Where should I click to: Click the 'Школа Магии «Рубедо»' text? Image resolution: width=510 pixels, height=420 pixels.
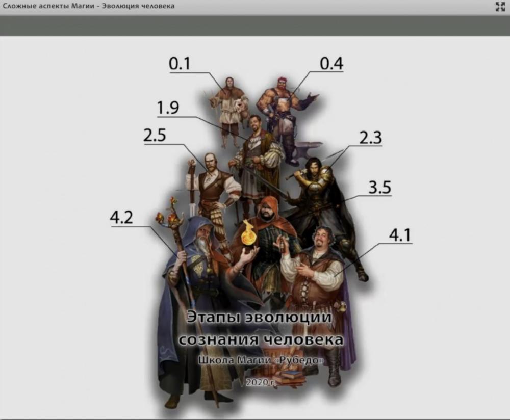[261, 360]
